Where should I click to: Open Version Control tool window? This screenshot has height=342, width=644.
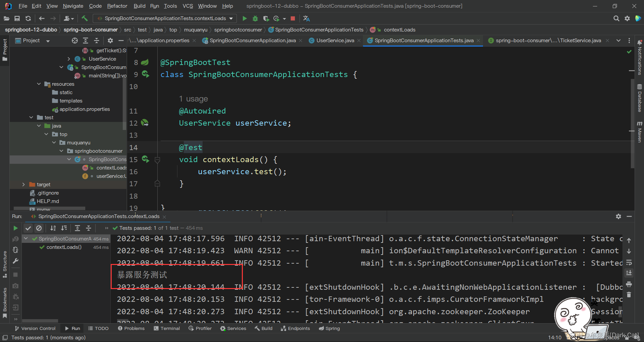tap(35, 328)
